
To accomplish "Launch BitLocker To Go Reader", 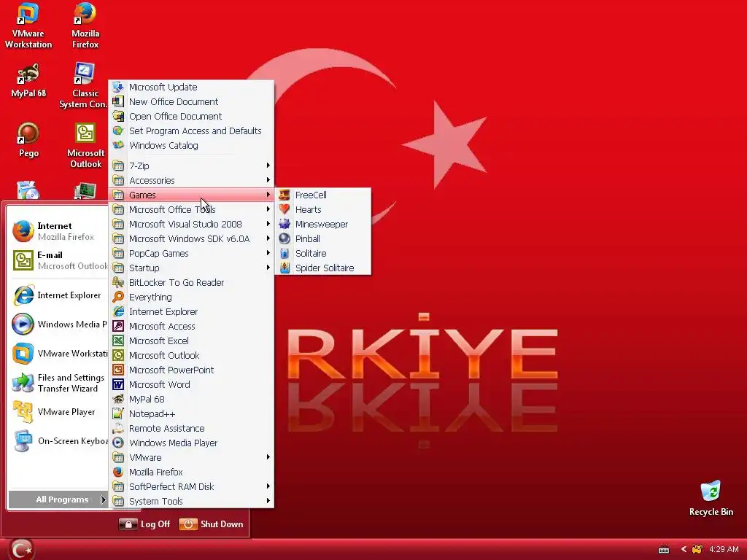I will (x=191, y=282).
